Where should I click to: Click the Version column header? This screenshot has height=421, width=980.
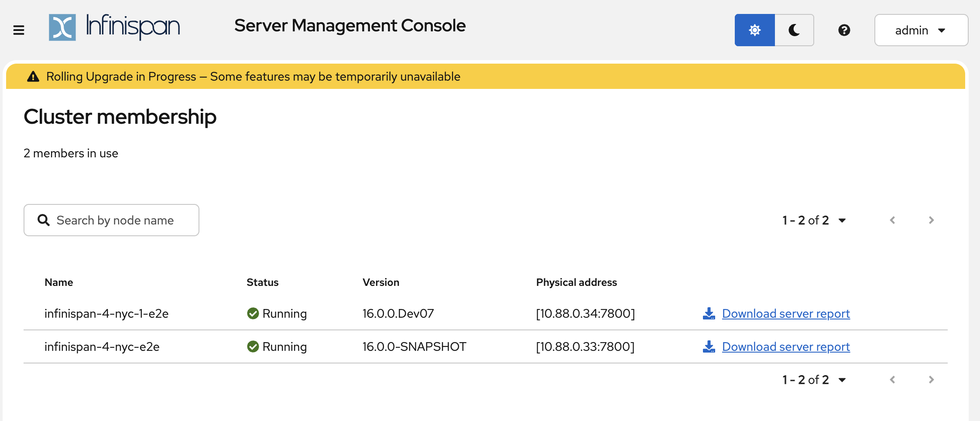click(380, 282)
